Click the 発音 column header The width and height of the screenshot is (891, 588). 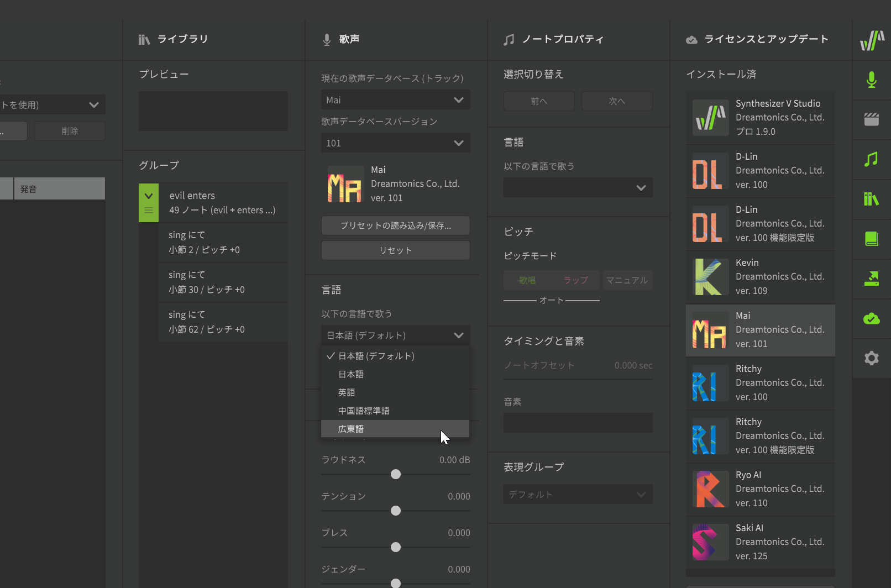point(60,189)
